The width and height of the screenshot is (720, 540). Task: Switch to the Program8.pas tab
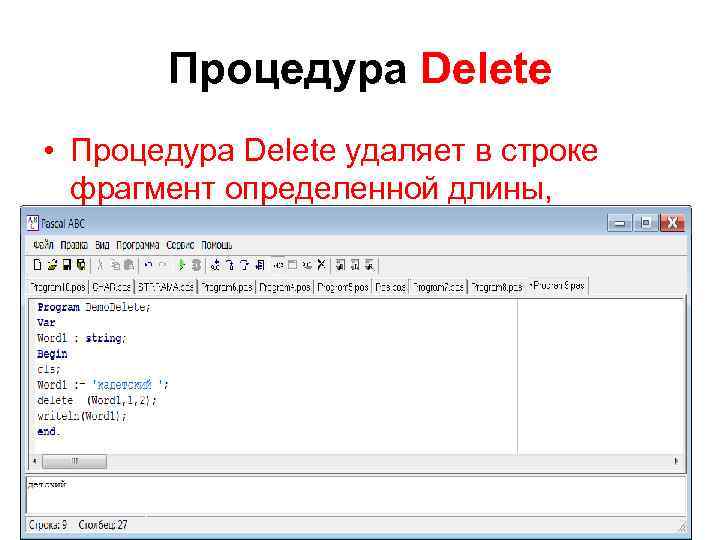(497, 287)
